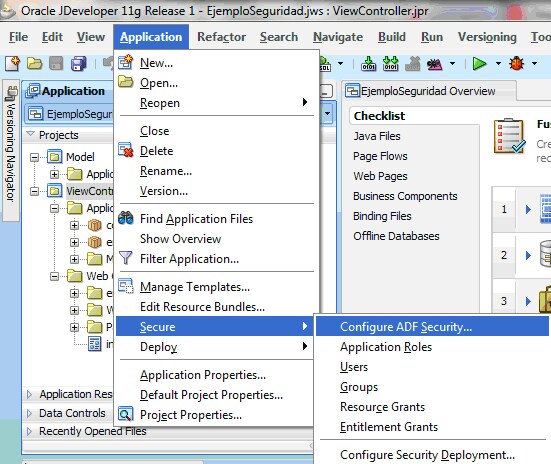Click the Rebuild project icon

click(390, 64)
